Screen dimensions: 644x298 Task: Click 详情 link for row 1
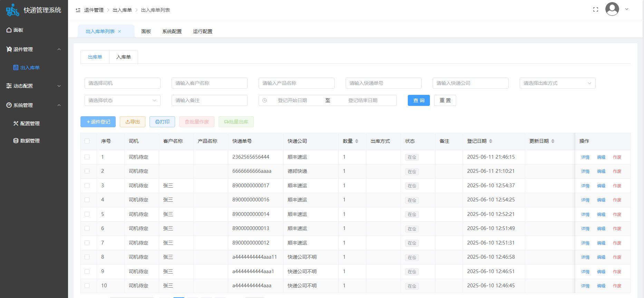click(585, 157)
